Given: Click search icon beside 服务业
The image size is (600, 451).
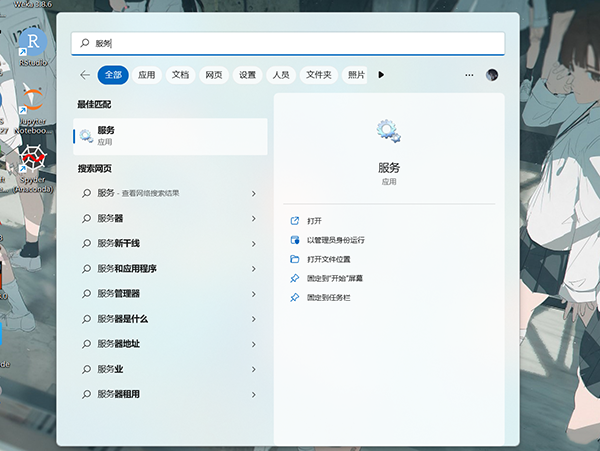Looking at the screenshot, I should (86, 369).
